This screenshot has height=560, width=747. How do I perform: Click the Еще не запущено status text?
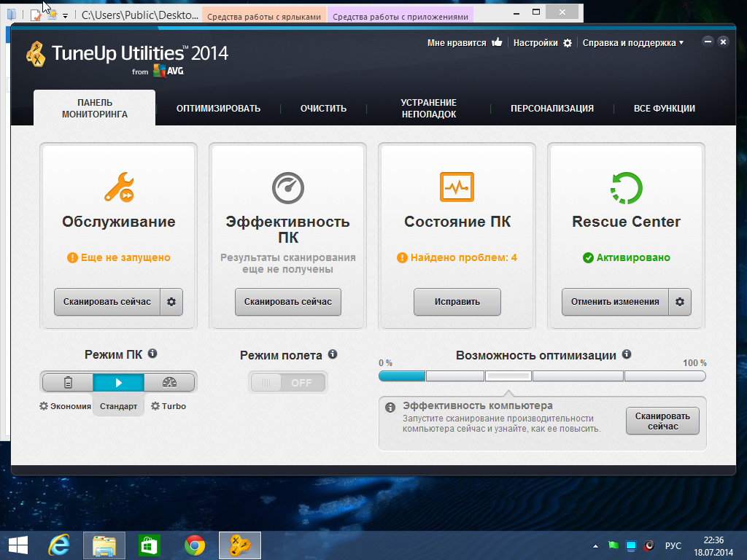[x=125, y=257]
